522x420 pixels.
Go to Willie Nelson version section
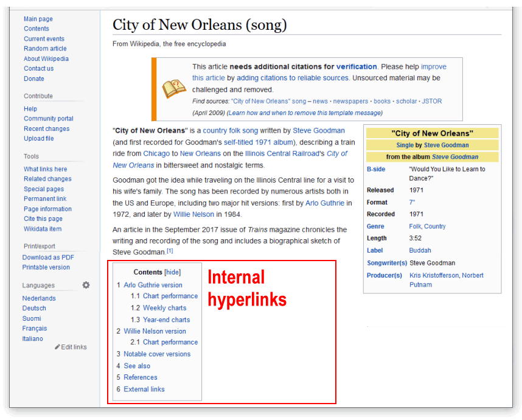pos(155,331)
